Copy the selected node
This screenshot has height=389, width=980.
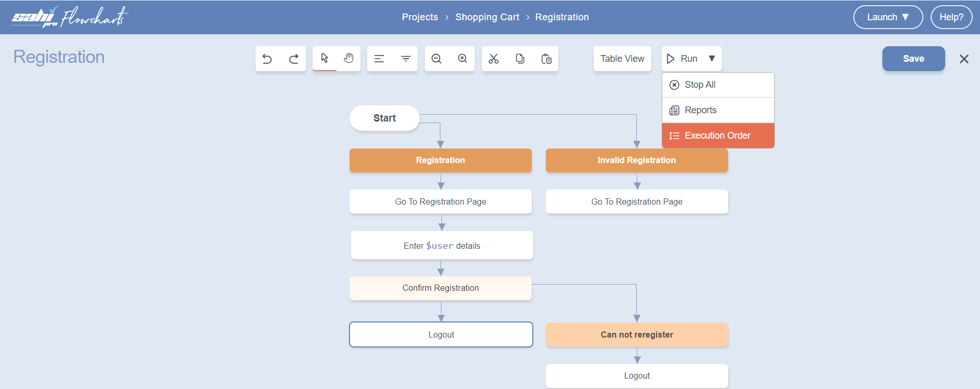(520, 59)
